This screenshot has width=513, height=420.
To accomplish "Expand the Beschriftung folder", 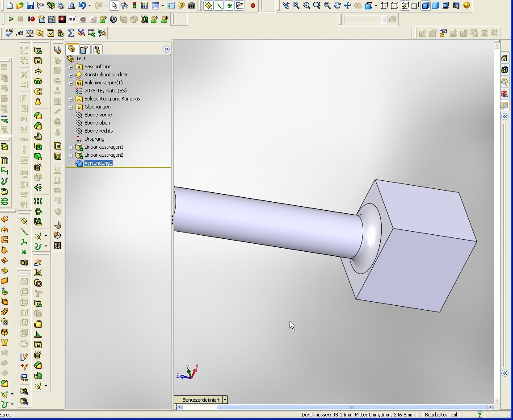I will [71, 67].
